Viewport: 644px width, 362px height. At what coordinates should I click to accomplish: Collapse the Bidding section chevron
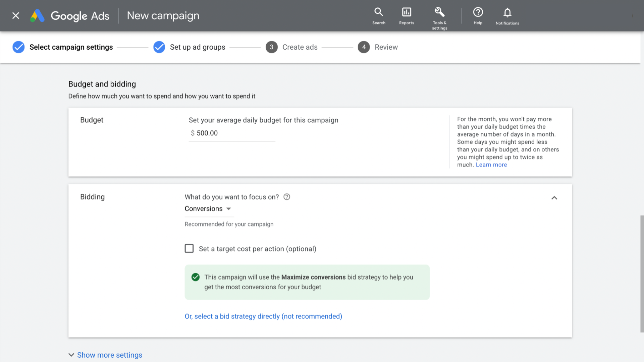pos(554,198)
